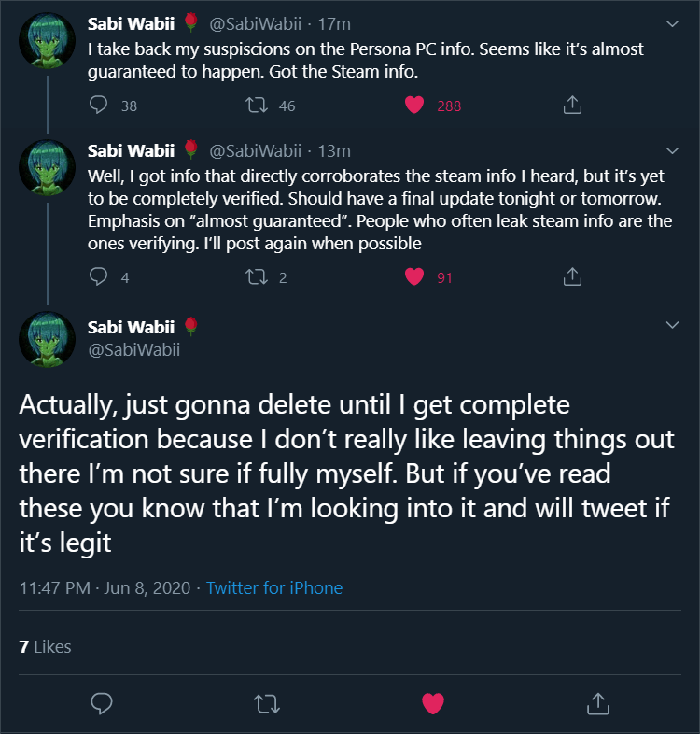Screen dimensions: 700x734
Task: Unlike the second tweet with 91 likes
Action: click(416, 276)
